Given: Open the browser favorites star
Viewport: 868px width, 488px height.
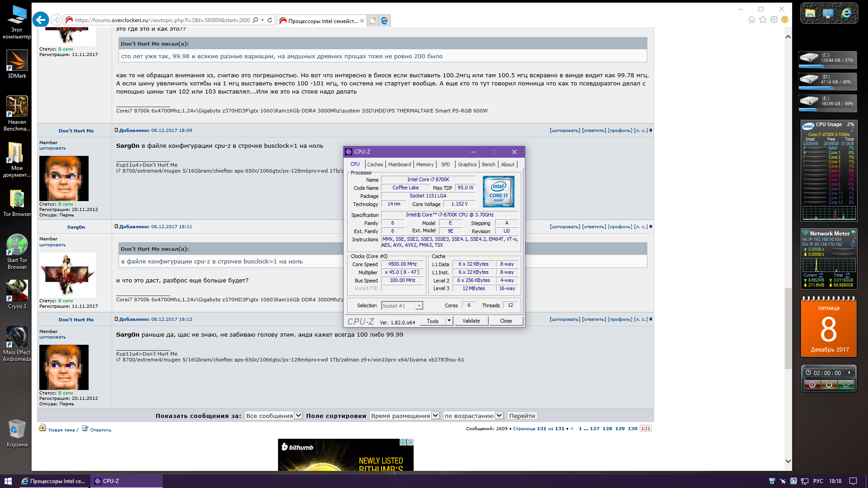Looking at the screenshot, I should (763, 19).
